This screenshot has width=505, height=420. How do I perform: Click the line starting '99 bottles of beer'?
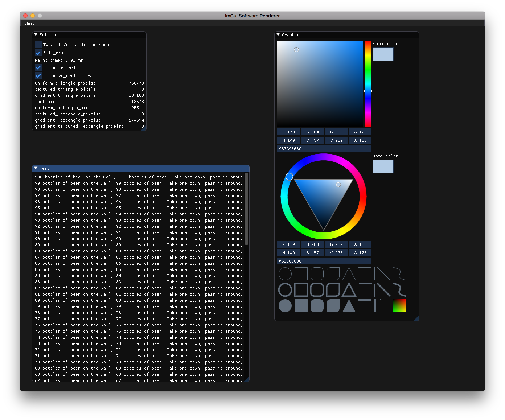(138, 184)
